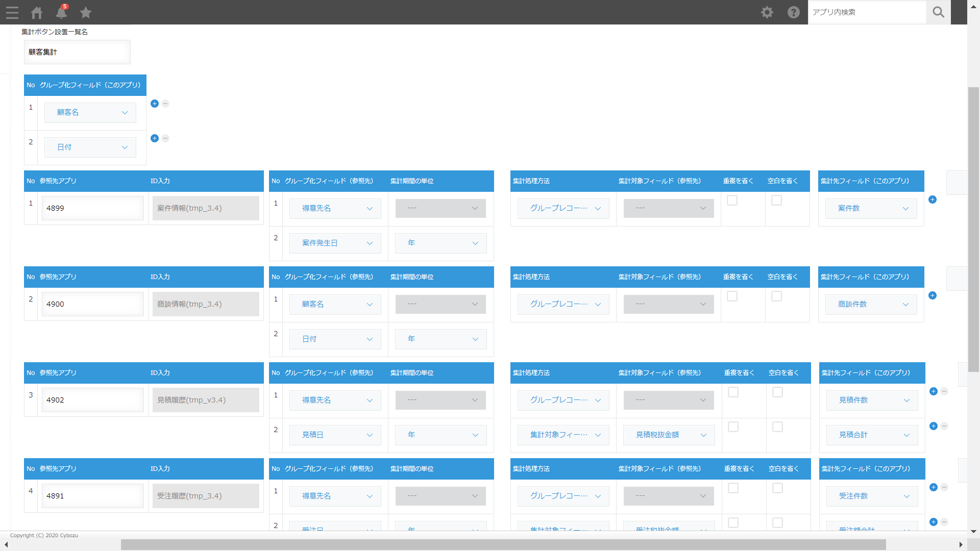Click the horizontal scrollbar thumb
The width and height of the screenshot is (980, 551).
pos(503,544)
